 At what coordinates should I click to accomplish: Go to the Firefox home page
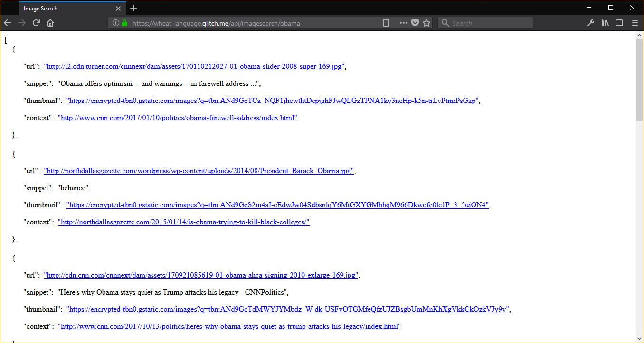pos(50,23)
